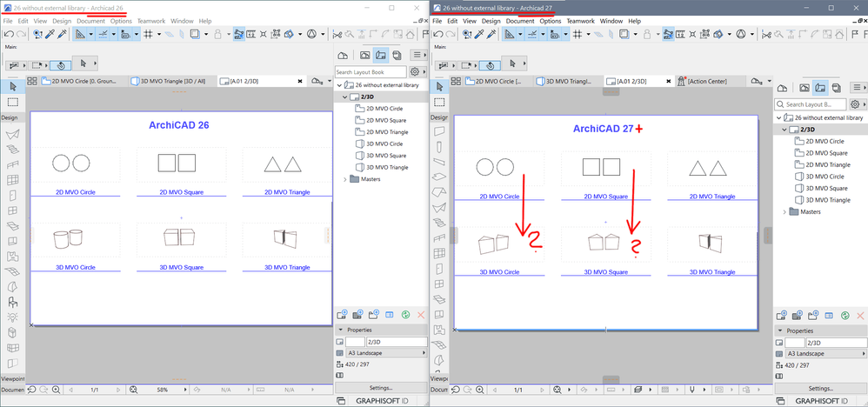Select the Arrow tool in Archicad 27 toolbox
Viewport: 868px width, 407px height.
439,86
